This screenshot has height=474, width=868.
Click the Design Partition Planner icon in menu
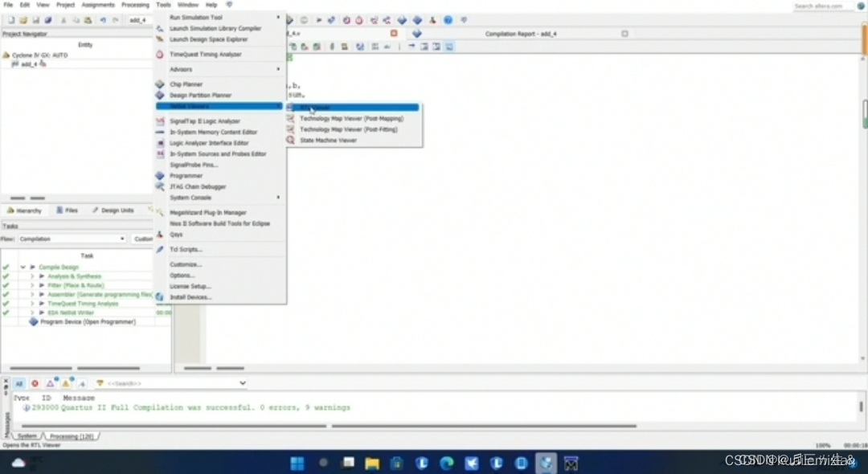159,95
